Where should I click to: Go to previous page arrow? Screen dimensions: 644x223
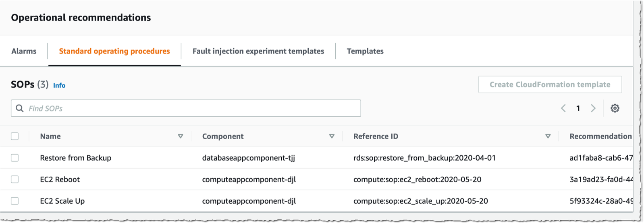[563, 108]
